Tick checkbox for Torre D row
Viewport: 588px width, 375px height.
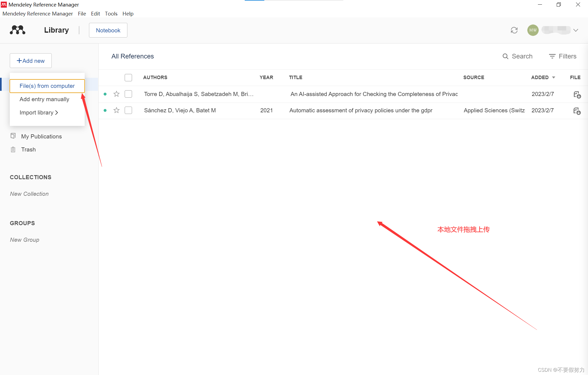(x=128, y=94)
